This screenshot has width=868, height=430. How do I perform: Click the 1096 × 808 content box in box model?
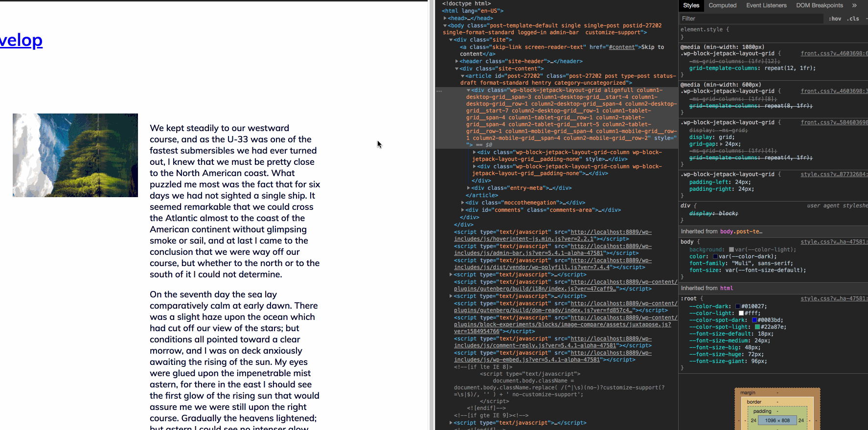[777, 420]
